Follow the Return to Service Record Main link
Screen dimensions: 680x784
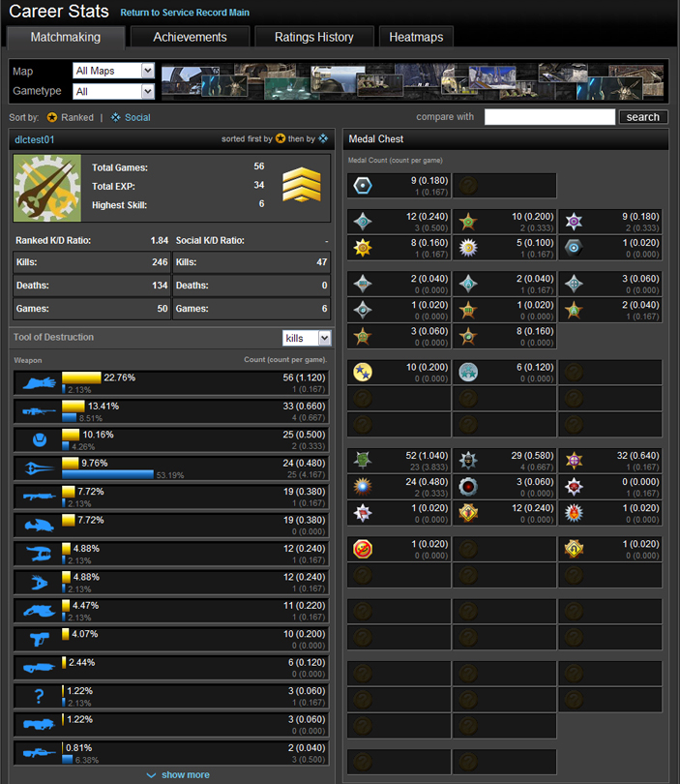point(185,13)
